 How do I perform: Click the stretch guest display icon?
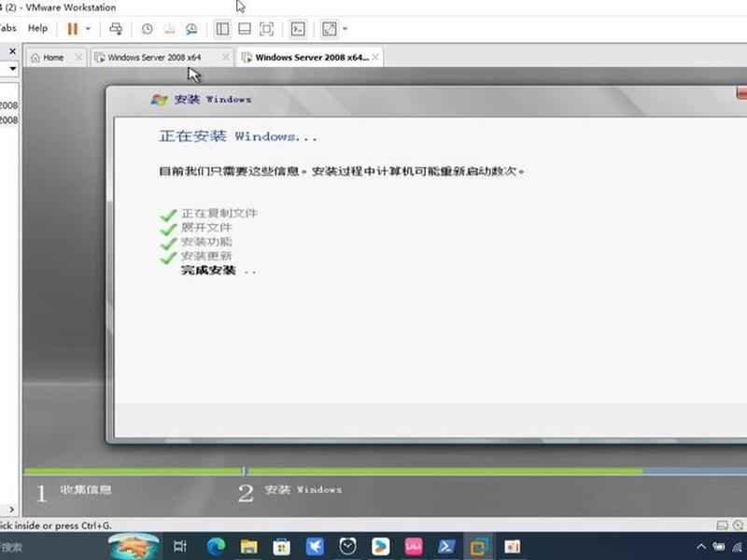[330, 29]
